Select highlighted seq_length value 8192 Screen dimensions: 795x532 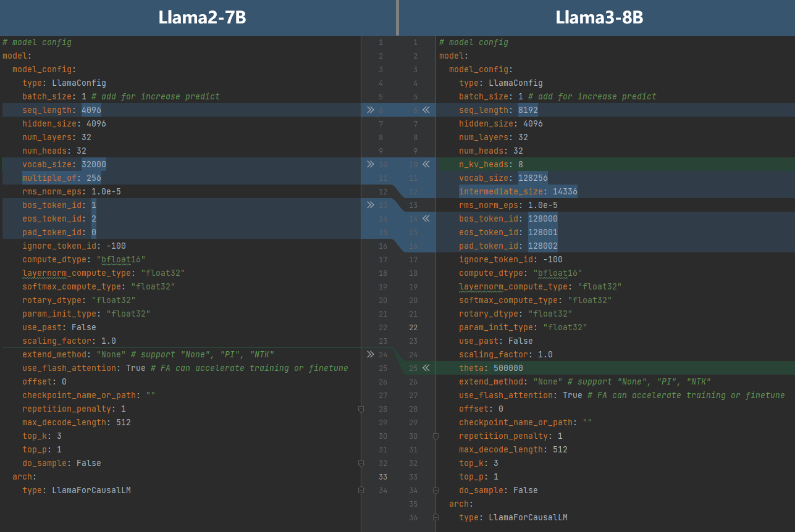(529, 110)
